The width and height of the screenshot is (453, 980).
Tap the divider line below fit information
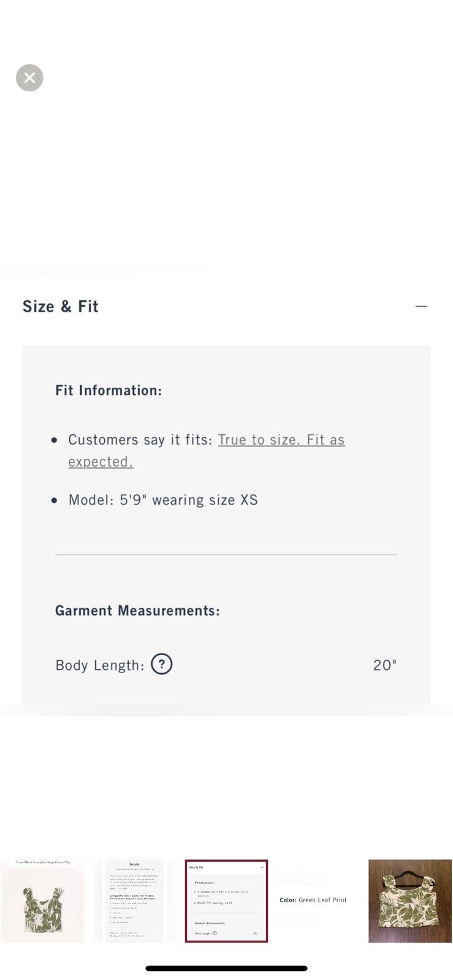coord(226,554)
